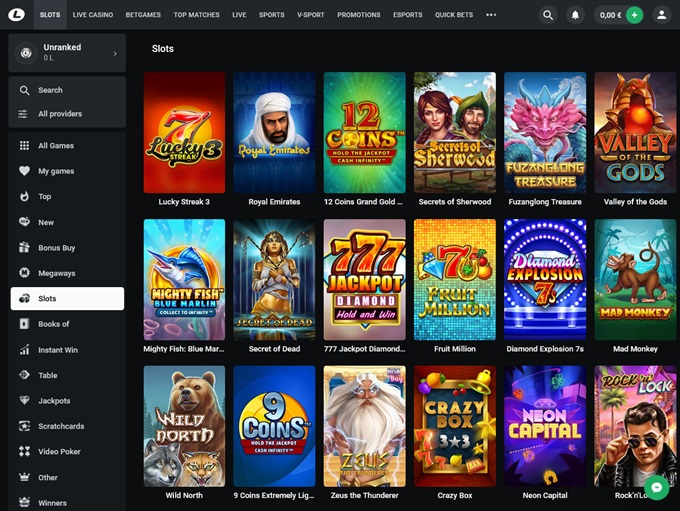Select Video Poker in the sidebar
Viewport: 680px width, 511px height.
(x=58, y=452)
